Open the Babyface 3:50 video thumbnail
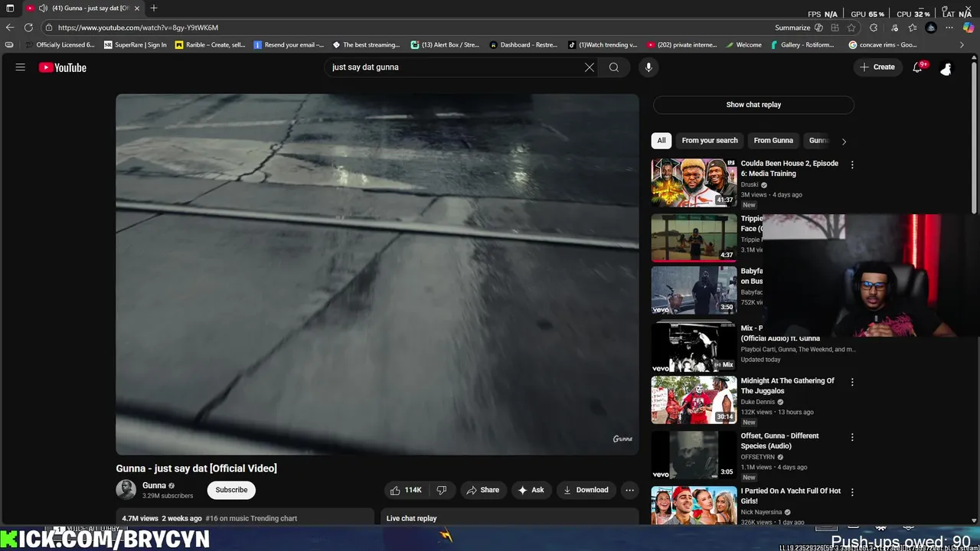The image size is (980, 551). coord(694,290)
